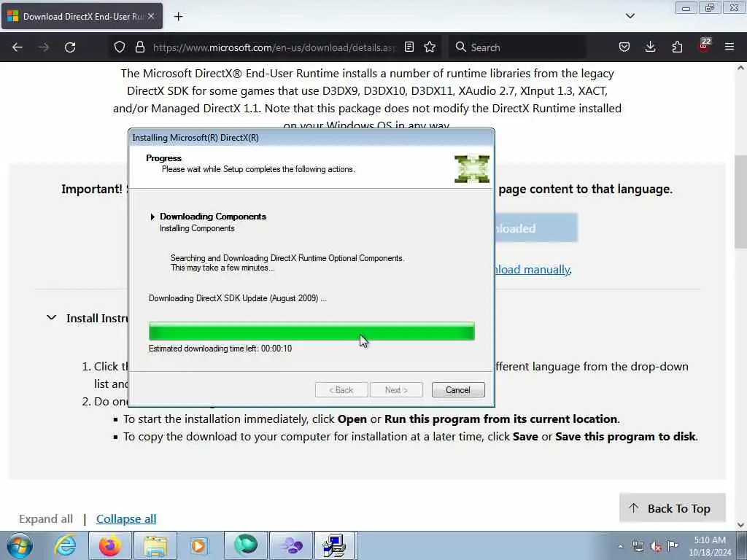Launch Internet Explorer from taskbar
The image size is (747, 560).
pyautogui.click(x=65, y=545)
